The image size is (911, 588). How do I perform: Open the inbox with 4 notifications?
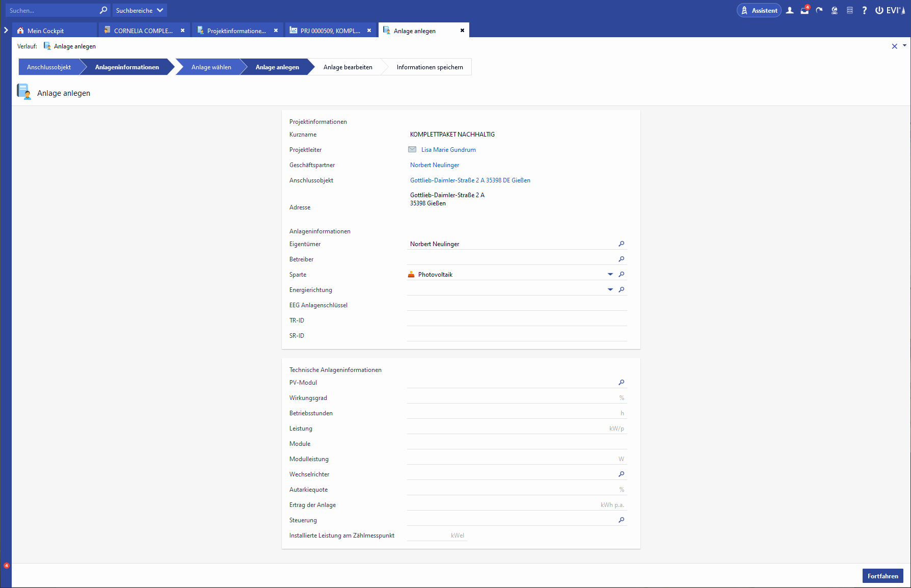point(805,10)
